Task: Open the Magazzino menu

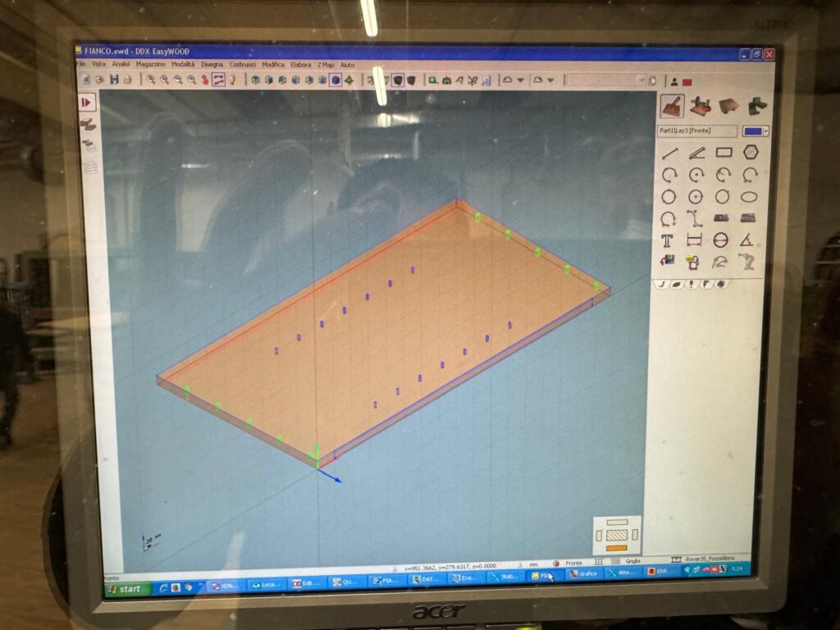Action: (150, 64)
